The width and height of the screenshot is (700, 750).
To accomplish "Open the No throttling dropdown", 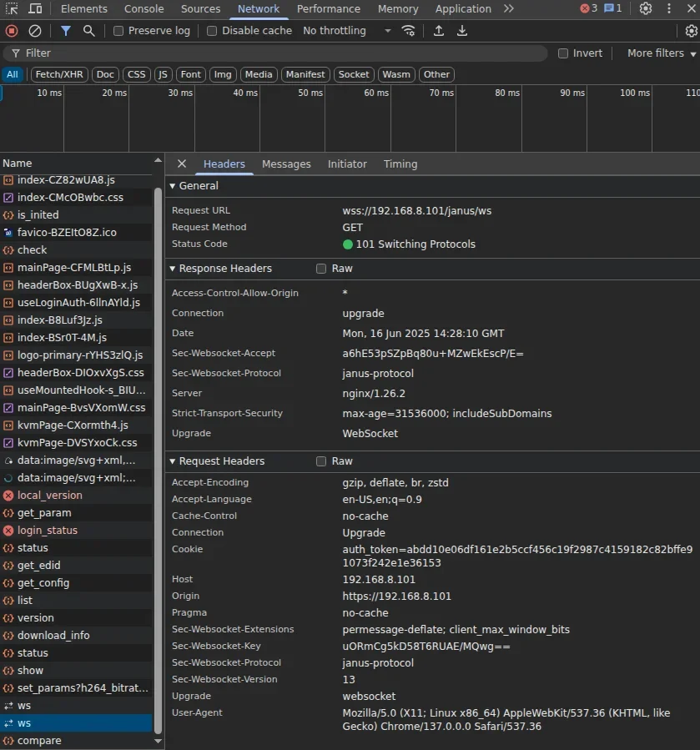I will tap(347, 31).
